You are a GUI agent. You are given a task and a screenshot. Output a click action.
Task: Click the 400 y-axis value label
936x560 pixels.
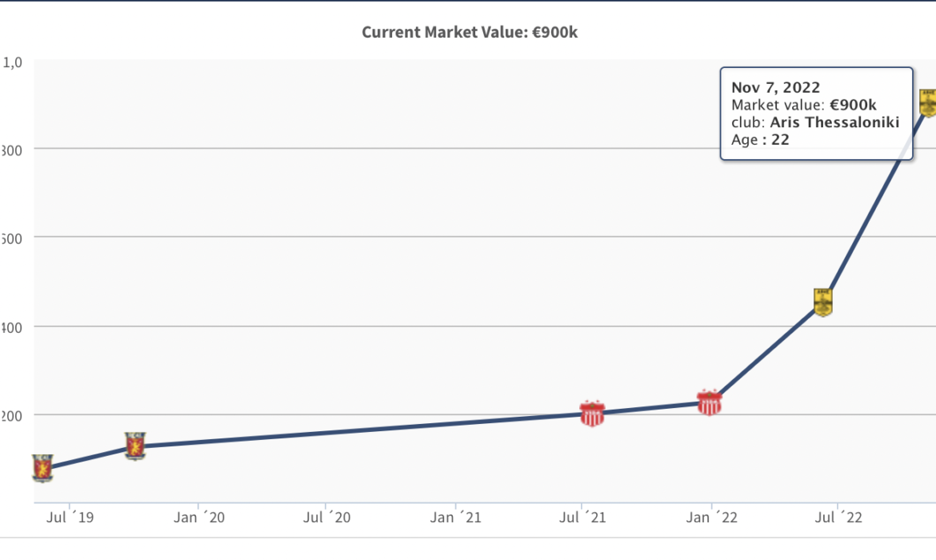click(x=11, y=326)
